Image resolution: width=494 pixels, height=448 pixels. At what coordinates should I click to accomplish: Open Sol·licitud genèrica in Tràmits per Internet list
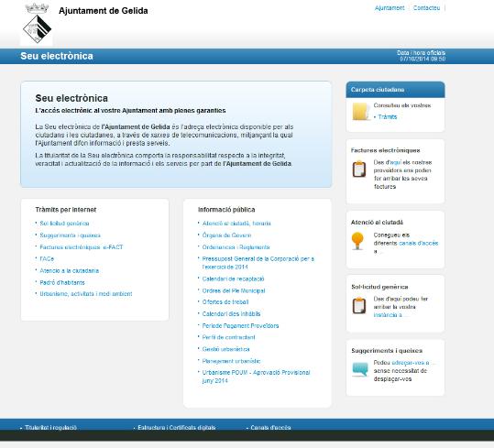pos(64,224)
